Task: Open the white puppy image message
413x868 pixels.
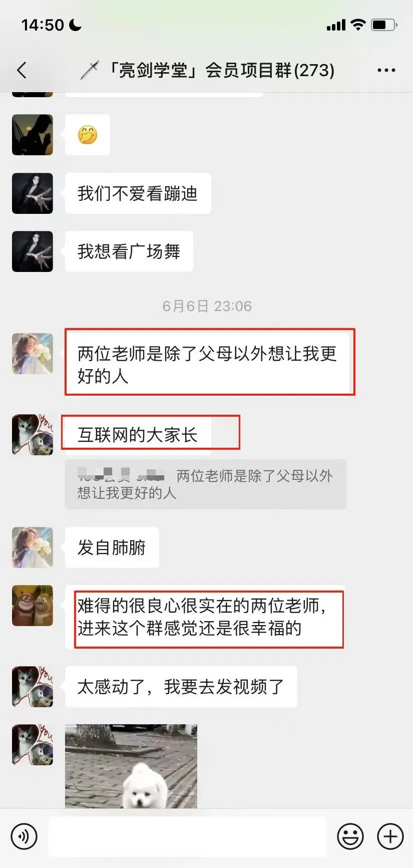Action: (x=131, y=766)
